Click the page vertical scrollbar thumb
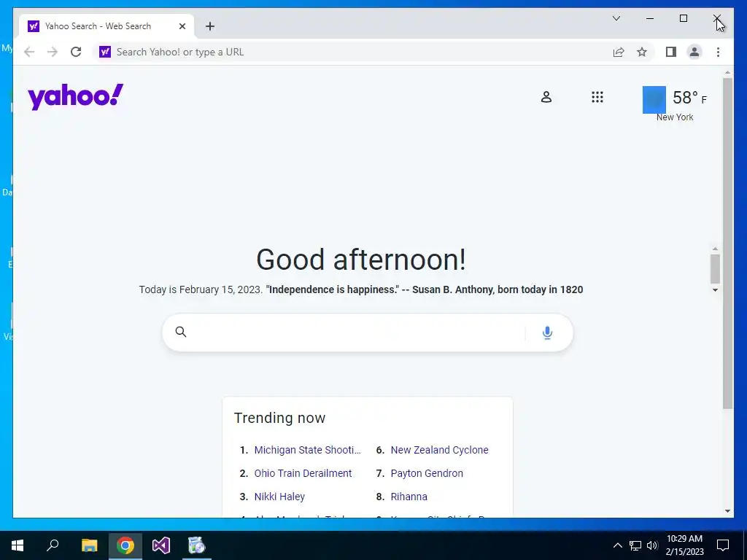This screenshot has width=747, height=560. pos(727,243)
